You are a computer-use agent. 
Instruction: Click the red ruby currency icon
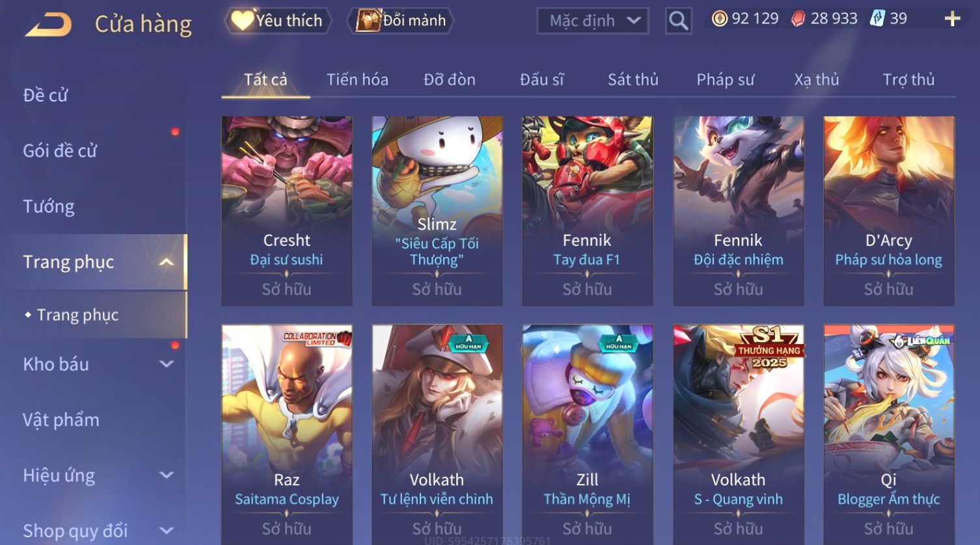pos(798,19)
